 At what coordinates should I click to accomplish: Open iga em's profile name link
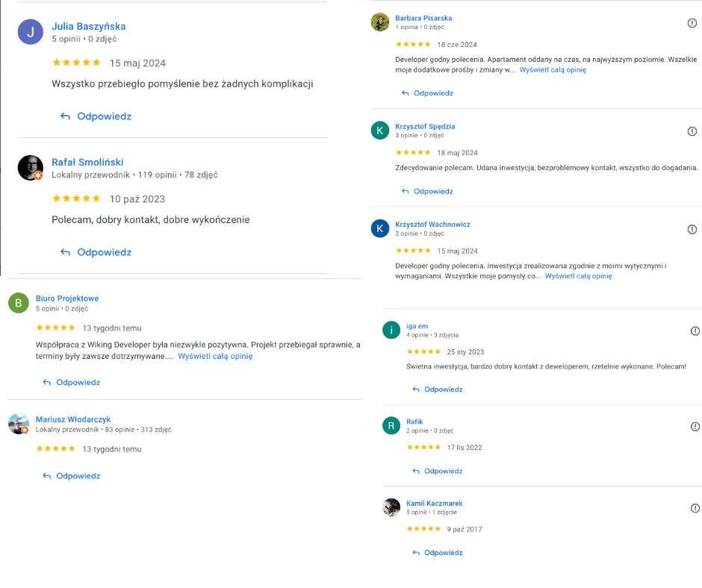[417, 326]
